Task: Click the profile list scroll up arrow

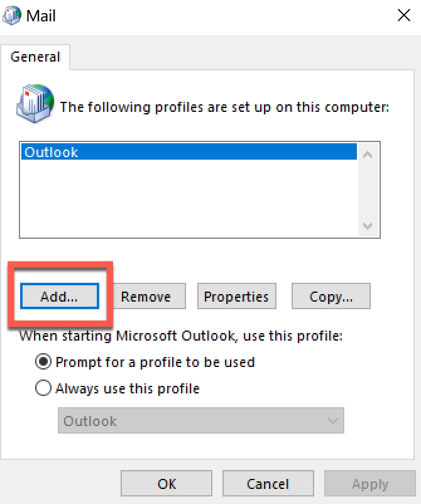Action: pyautogui.click(x=368, y=154)
